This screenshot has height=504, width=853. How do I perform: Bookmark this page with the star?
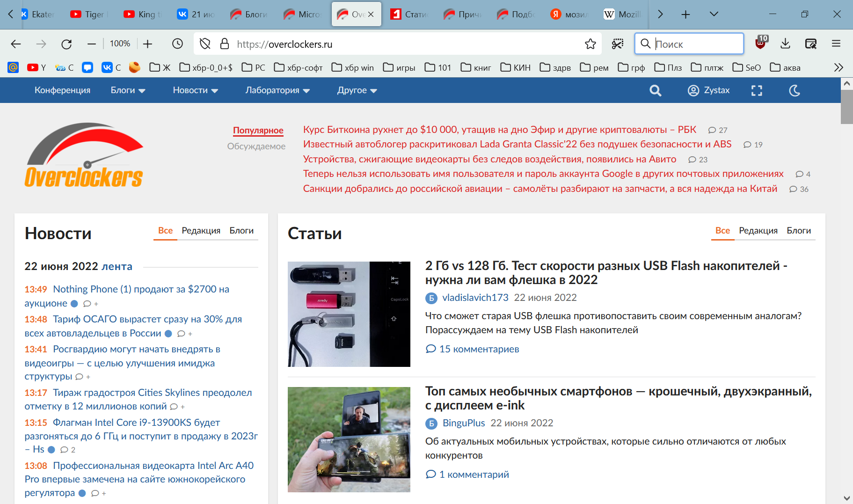pos(591,44)
